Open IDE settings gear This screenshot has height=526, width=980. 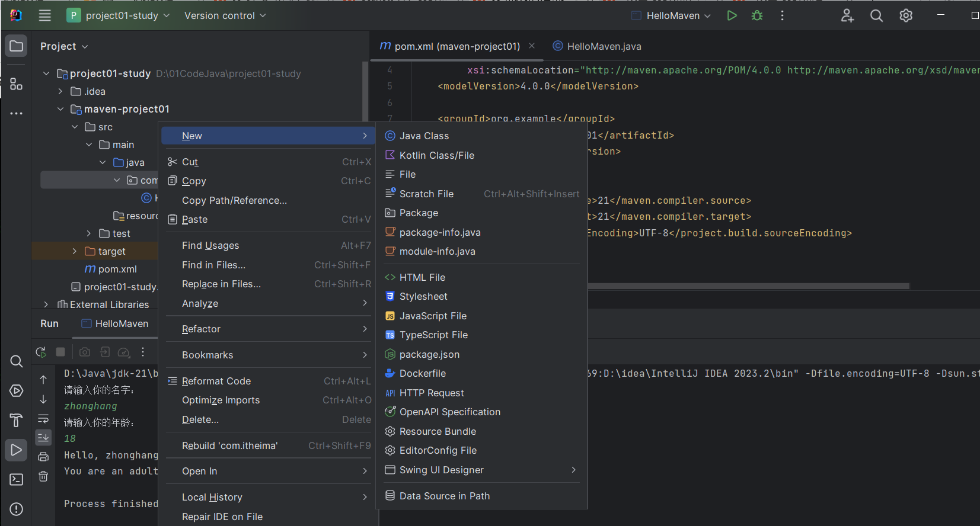(x=906, y=15)
